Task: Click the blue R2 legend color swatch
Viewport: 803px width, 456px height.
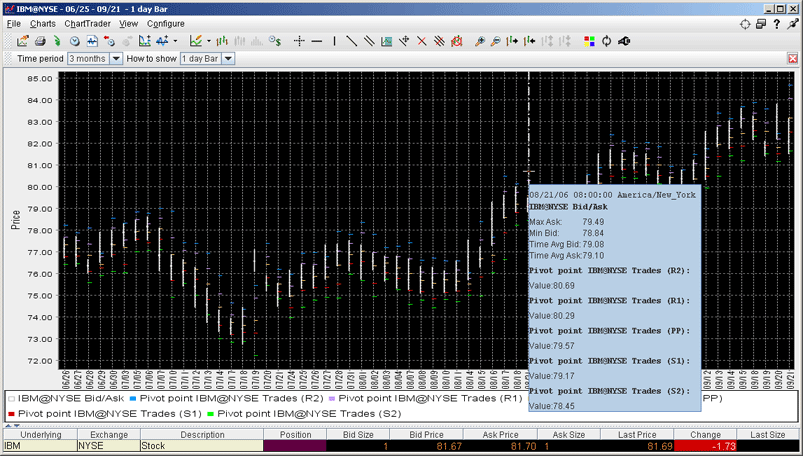Action: 133,398
